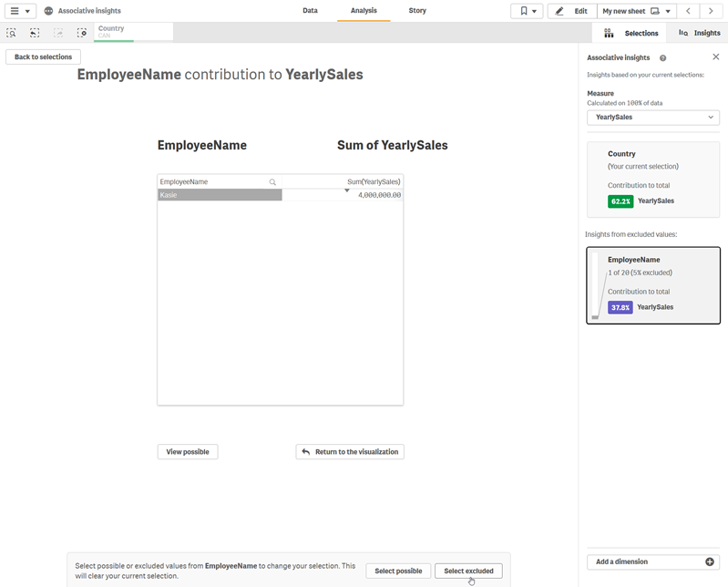Viewport: 728px width, 587px height.
Task: Search icon in EmployeeName column header
Action: (272, 182)
